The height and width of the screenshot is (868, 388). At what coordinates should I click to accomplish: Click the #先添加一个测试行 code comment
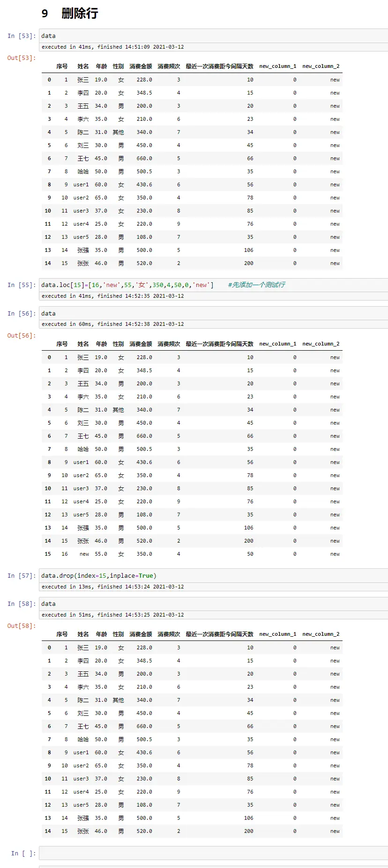point(256,285)
